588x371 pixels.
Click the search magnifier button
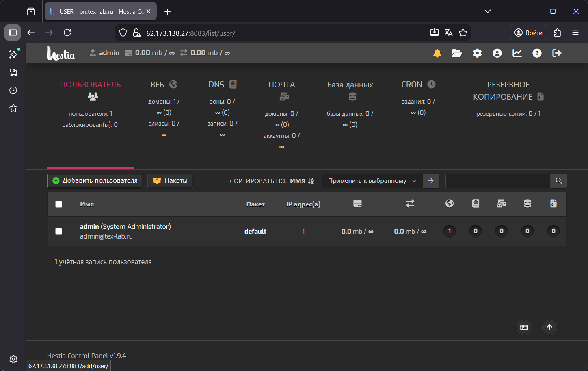pyautogui.click(x=558, y=181)
